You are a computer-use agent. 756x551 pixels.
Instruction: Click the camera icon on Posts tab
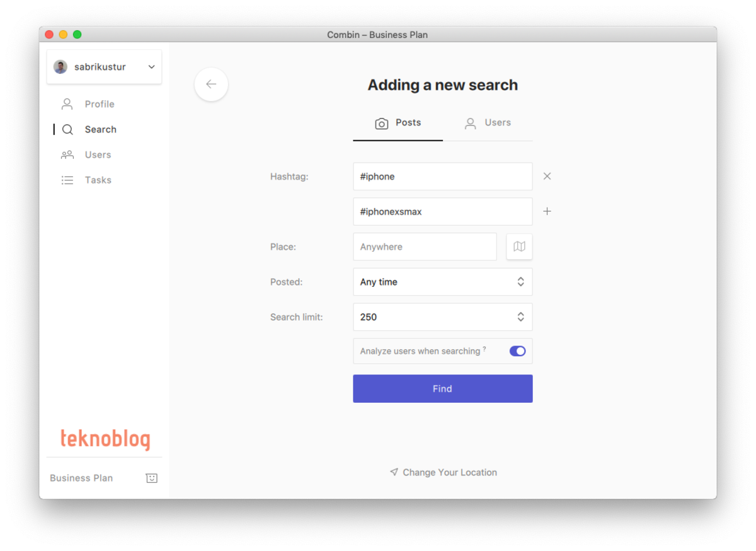point(382,124)
